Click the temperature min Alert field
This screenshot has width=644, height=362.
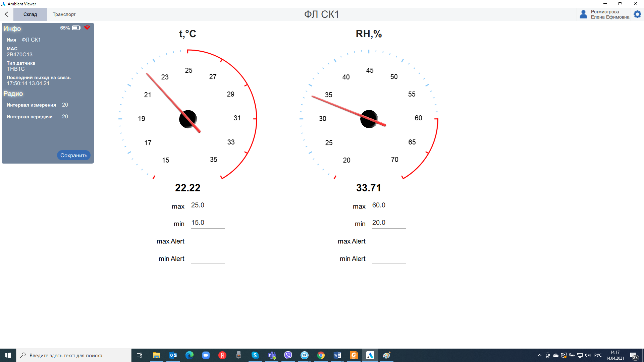[208, 258]
